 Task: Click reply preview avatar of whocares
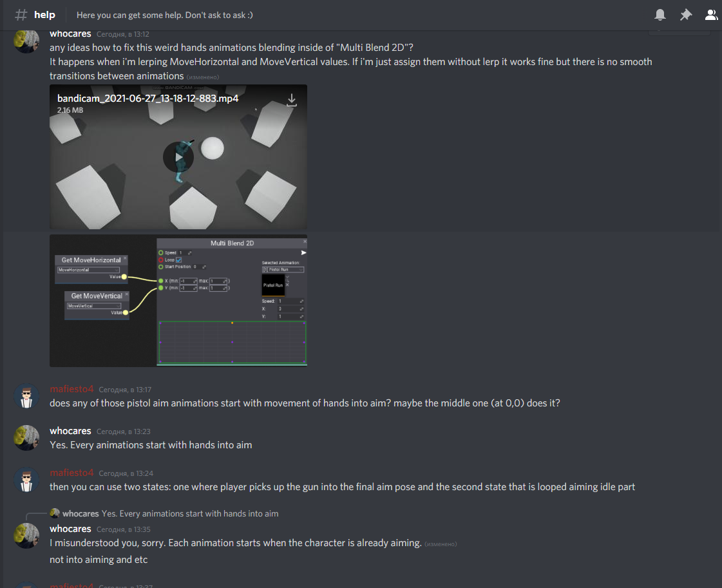(55, 513)
